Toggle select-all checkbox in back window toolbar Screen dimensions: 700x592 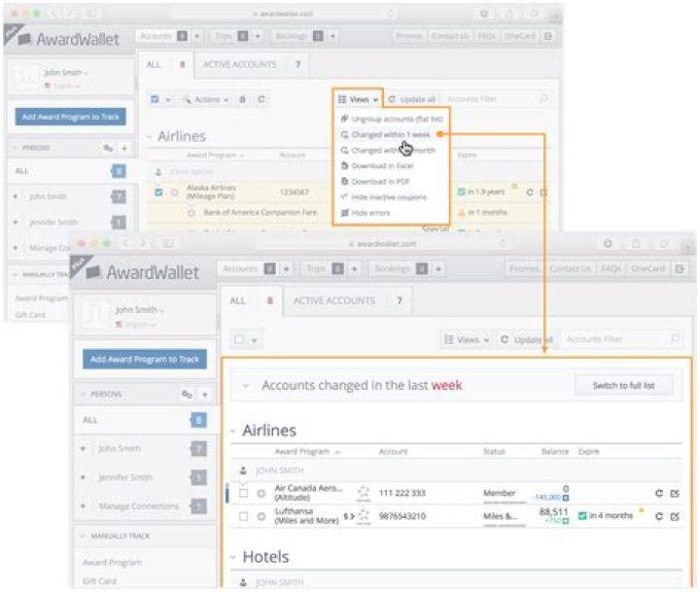(x=155, y=99)
